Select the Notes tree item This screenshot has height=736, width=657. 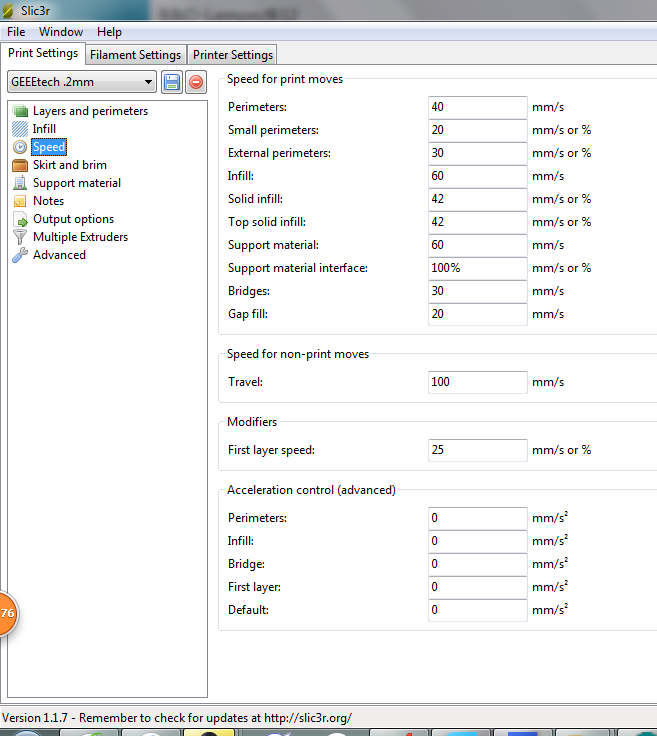(x=48, y=201)
